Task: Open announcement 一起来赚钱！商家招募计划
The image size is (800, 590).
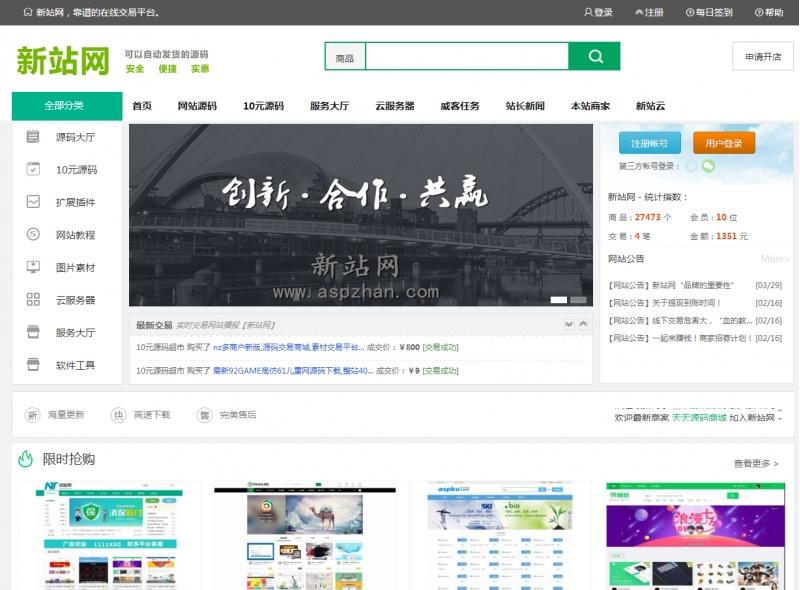Action: (x=681, y=338)
